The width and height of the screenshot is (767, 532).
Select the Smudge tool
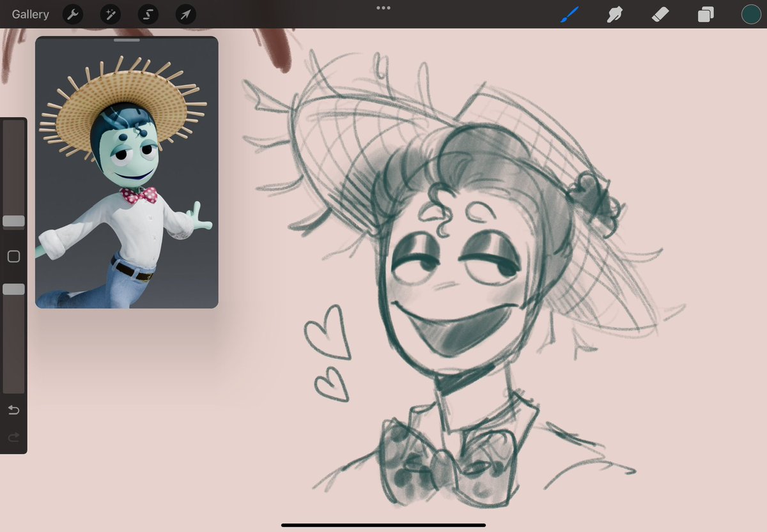(x=614, y=14)
